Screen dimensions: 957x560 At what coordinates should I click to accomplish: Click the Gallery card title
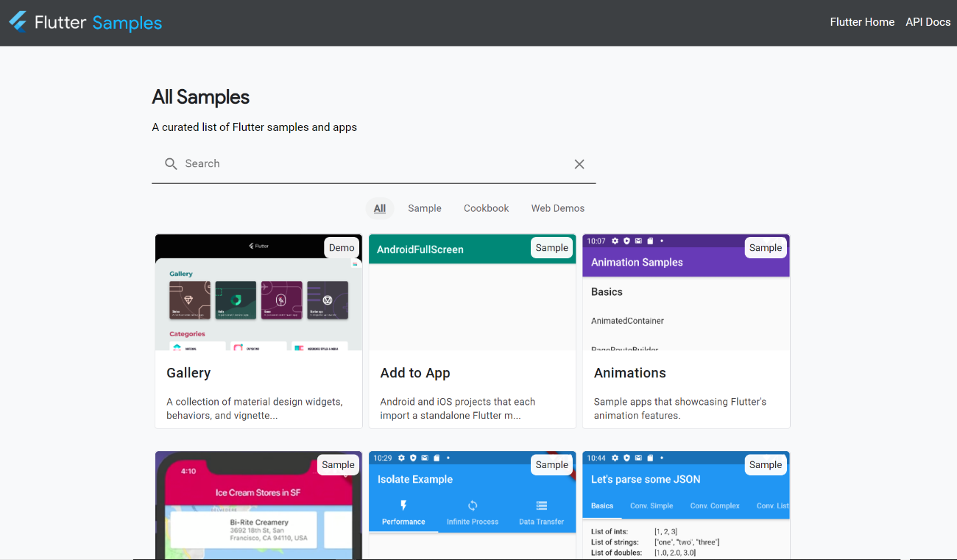point(188,373)
